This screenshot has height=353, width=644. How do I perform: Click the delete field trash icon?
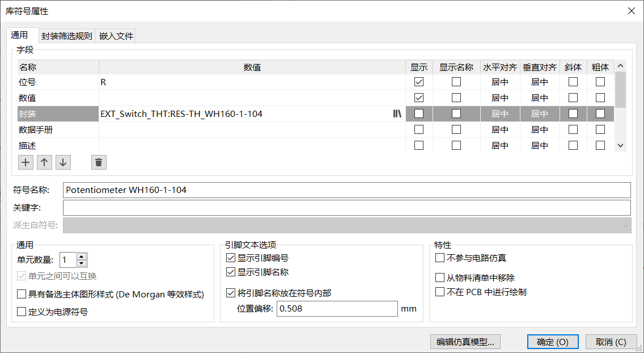(x=99, y=162)
